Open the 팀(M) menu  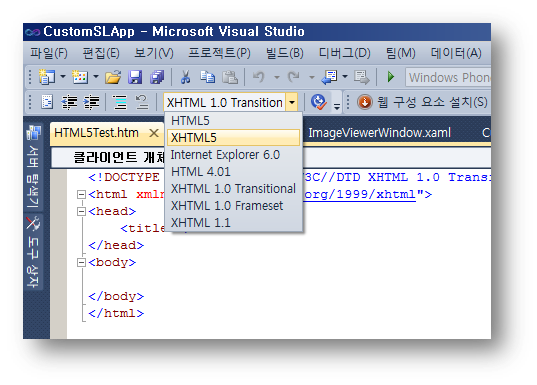(400, 53)
